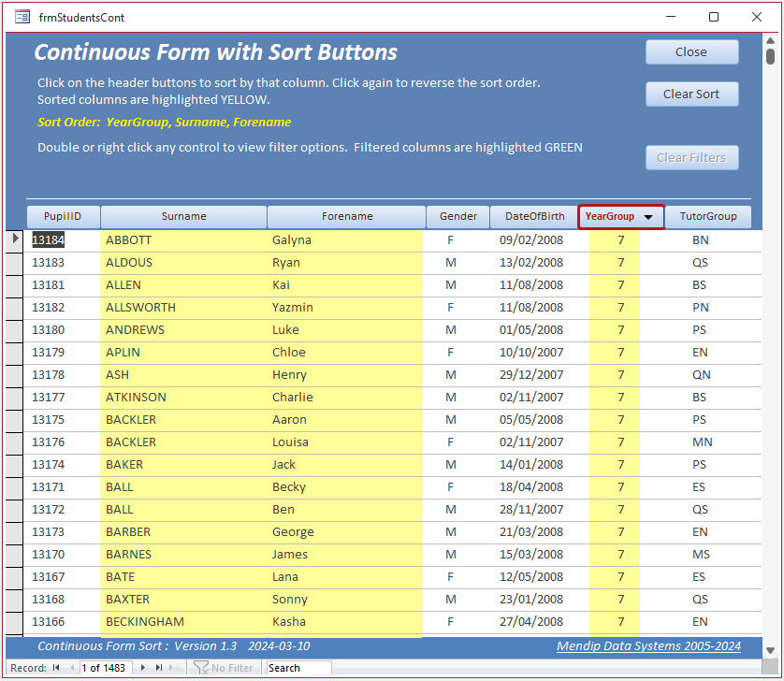Click the date cell 13/02/2008
This screenshot has width=784, height=681.
coord(531,263)
